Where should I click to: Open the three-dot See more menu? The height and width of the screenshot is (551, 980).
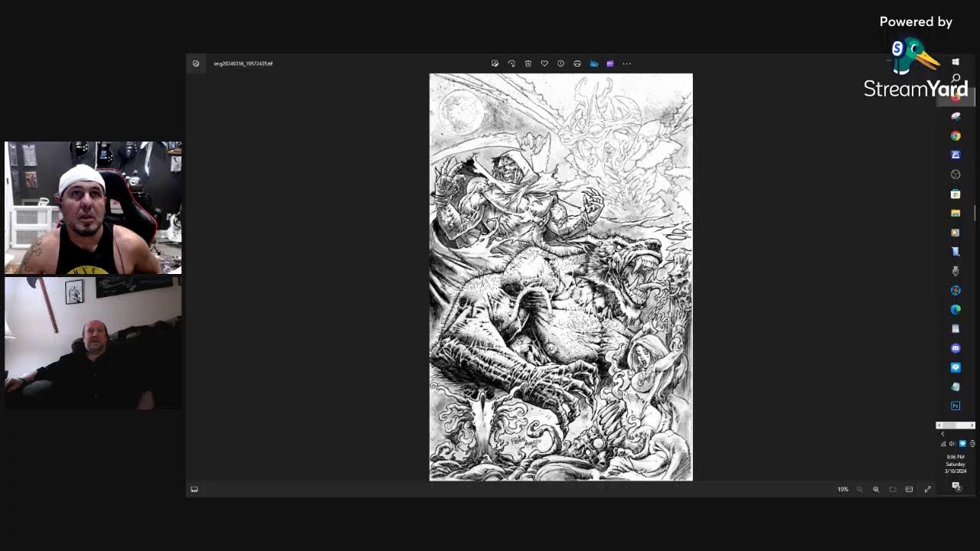point(627,64)
